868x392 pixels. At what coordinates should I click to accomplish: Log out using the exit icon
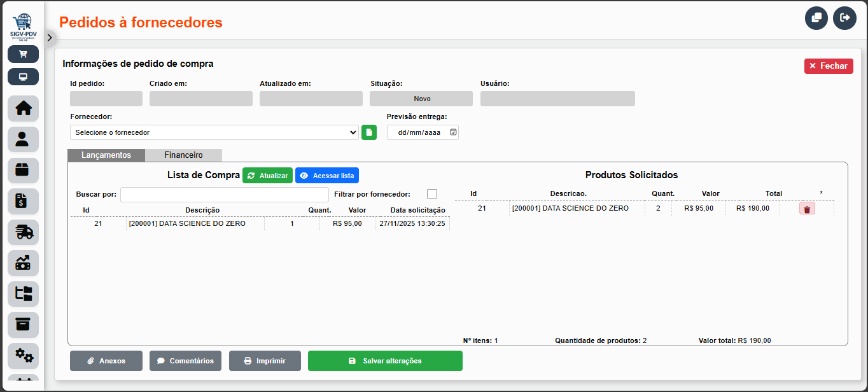(x=844, y=18)
